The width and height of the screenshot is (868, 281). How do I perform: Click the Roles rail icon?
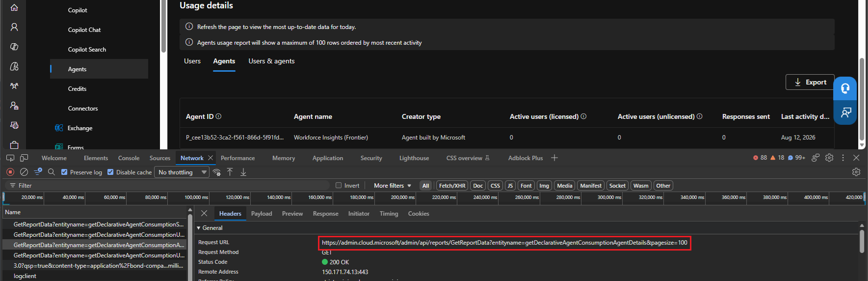click(14, 106)
